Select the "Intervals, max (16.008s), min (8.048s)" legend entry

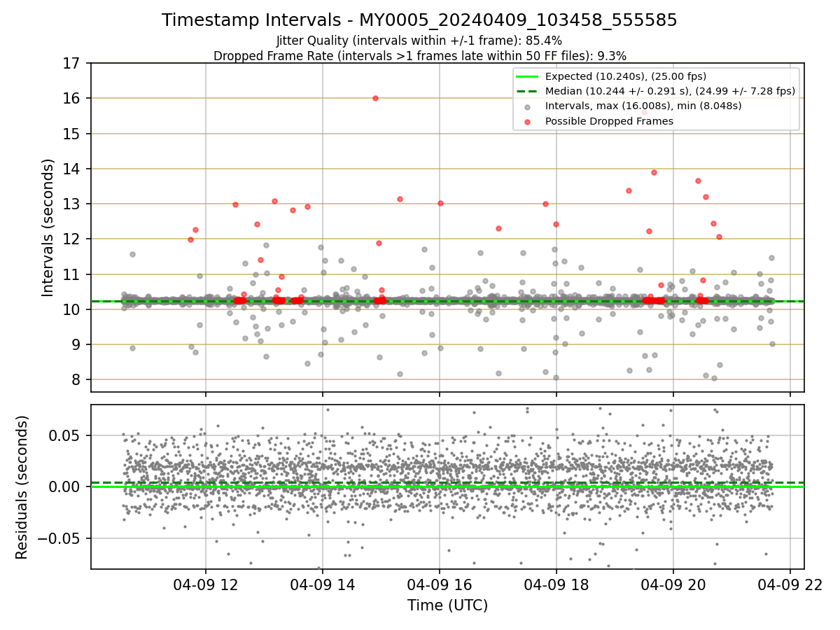pos(643,106)
